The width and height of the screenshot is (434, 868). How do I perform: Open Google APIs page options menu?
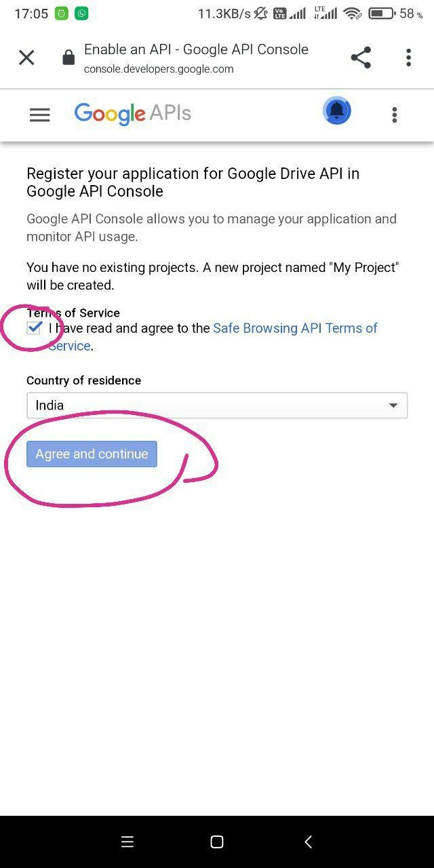pyautogui.click(x=394, y=115)
